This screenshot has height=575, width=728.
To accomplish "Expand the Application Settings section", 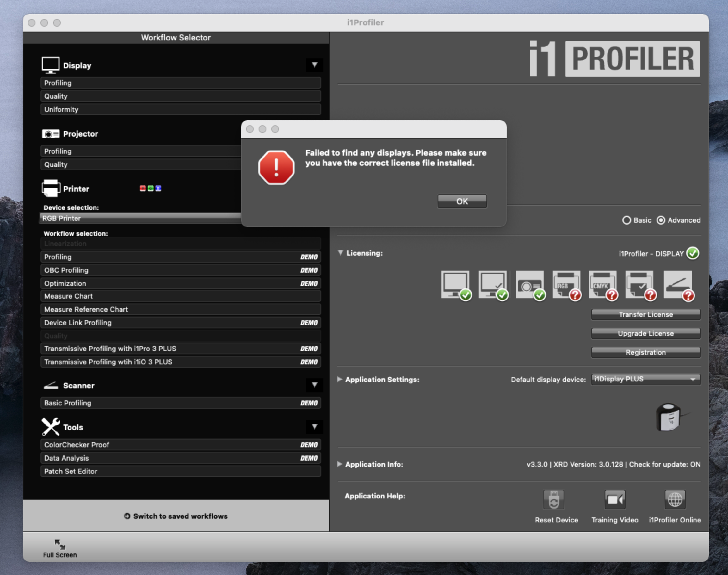I will click(x=340, y=380).
